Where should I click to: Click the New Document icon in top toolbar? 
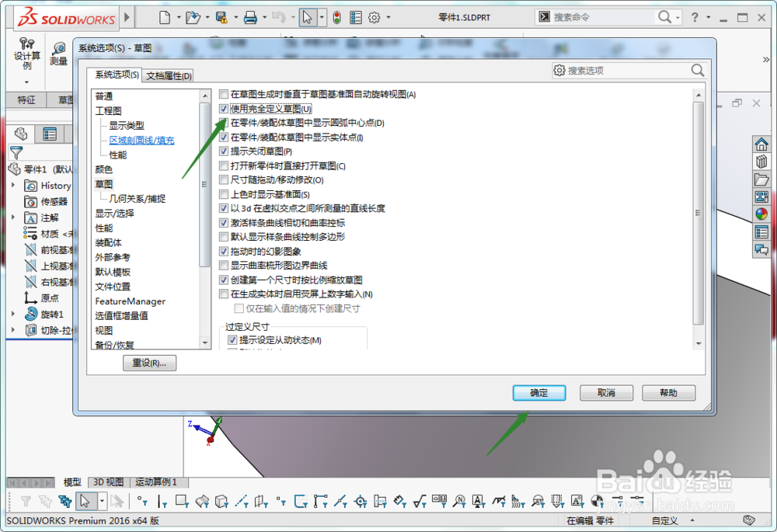(163, 16)
